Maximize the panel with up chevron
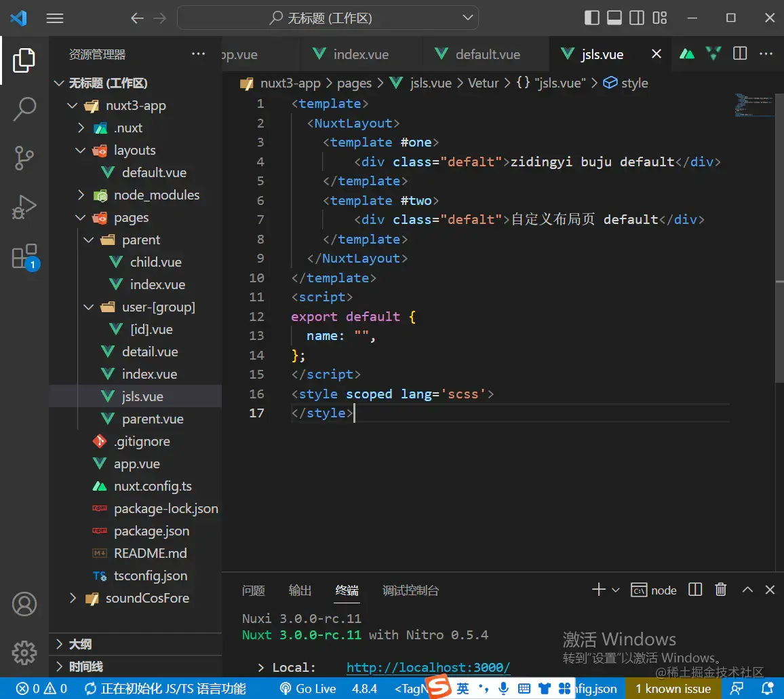784x699 pixels. (747, 590)
